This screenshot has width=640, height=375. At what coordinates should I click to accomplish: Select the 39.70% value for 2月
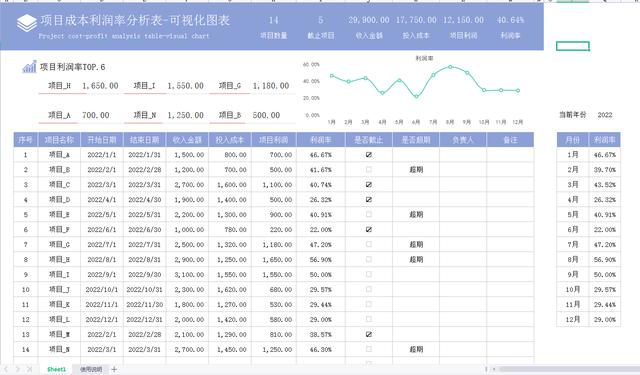[604, 169]
